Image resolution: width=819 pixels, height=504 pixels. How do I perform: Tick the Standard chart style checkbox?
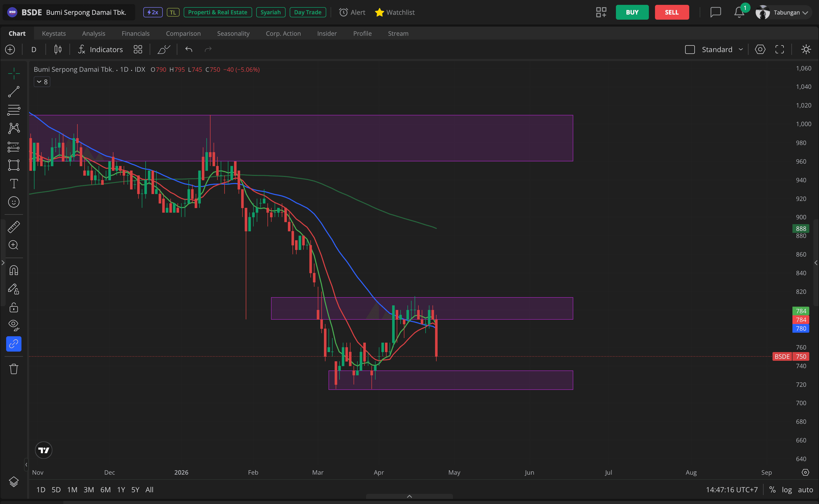click(690, 49)
